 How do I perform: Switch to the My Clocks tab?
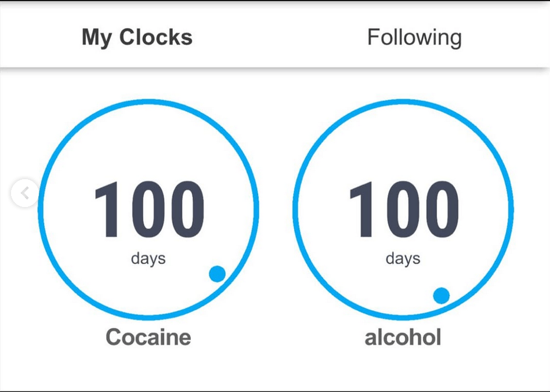click(x=137, y=38)
